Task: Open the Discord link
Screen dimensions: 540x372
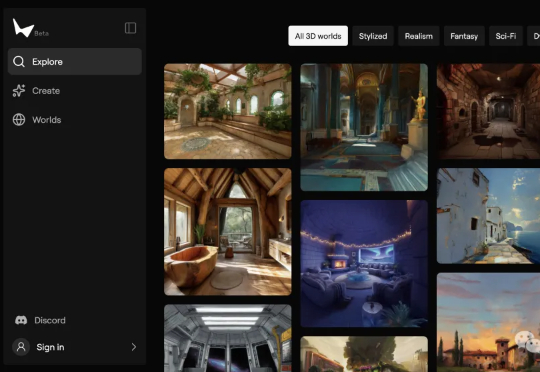Action: 50,320
